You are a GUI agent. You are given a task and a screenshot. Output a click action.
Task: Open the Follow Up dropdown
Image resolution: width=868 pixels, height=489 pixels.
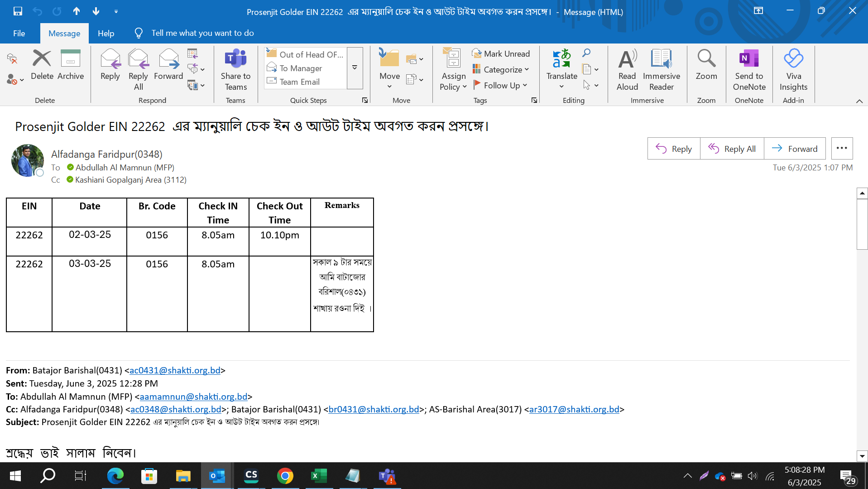coord(501,85)
